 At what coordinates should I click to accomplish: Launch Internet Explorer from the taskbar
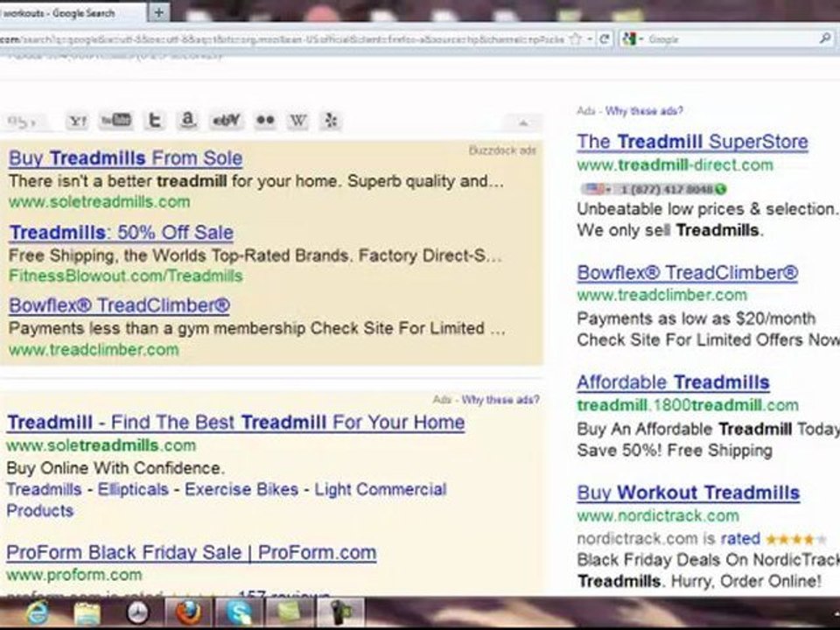(38, 612)
